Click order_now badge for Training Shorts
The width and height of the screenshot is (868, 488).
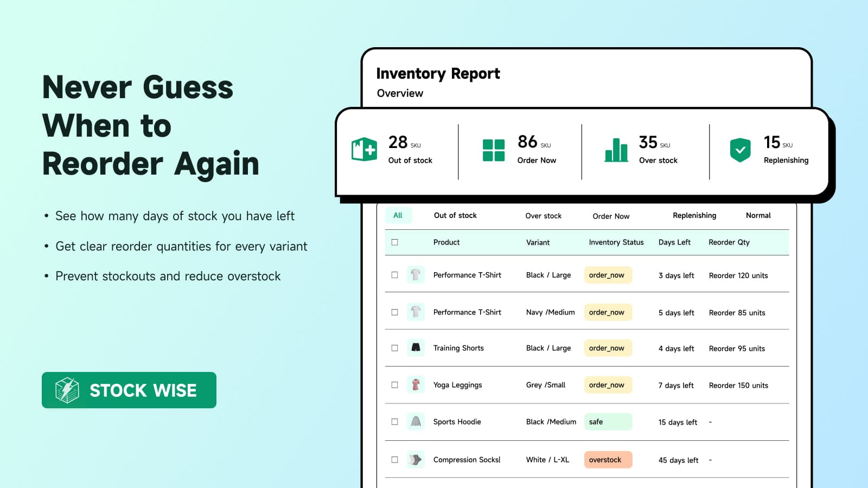pyautogui.click(x=608, y=348)
